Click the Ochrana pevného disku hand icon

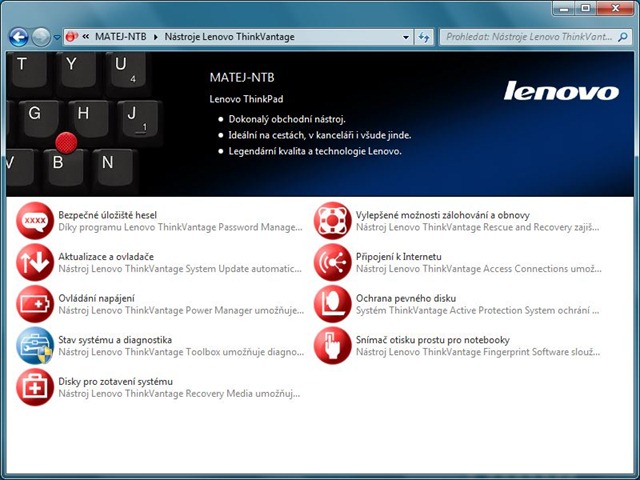[x=332, y=304]
